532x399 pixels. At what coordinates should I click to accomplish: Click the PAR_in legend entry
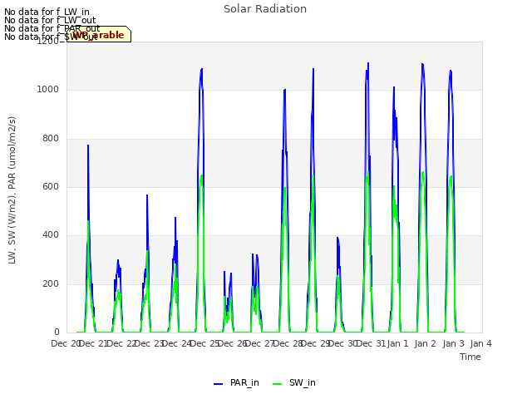click(x=236, y=383)
